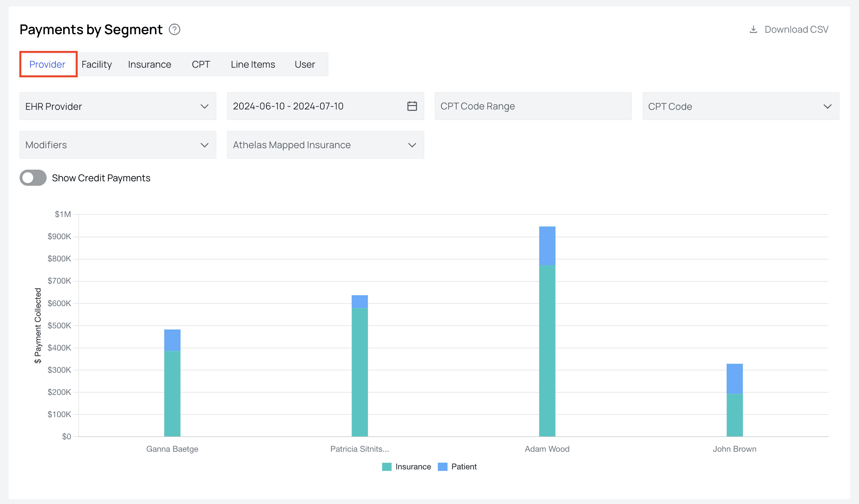Click the download arrow icon
The width and height of the screenshot is (859, 504).
753,29
